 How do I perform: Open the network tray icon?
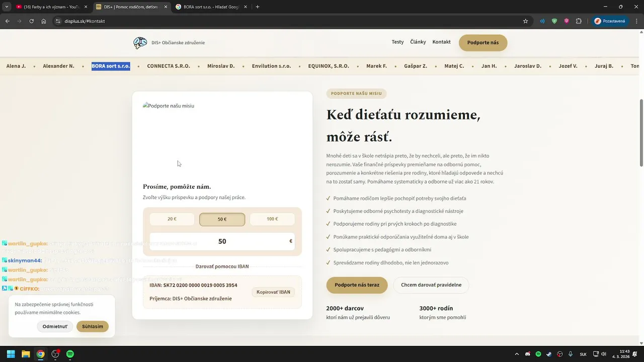[596, 354]
